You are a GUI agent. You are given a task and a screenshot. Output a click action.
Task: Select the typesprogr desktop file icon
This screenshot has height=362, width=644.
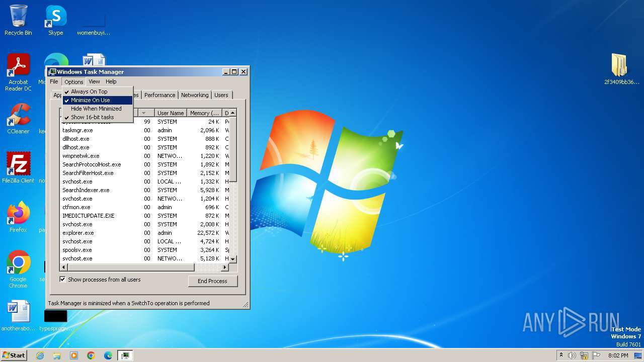55,320
